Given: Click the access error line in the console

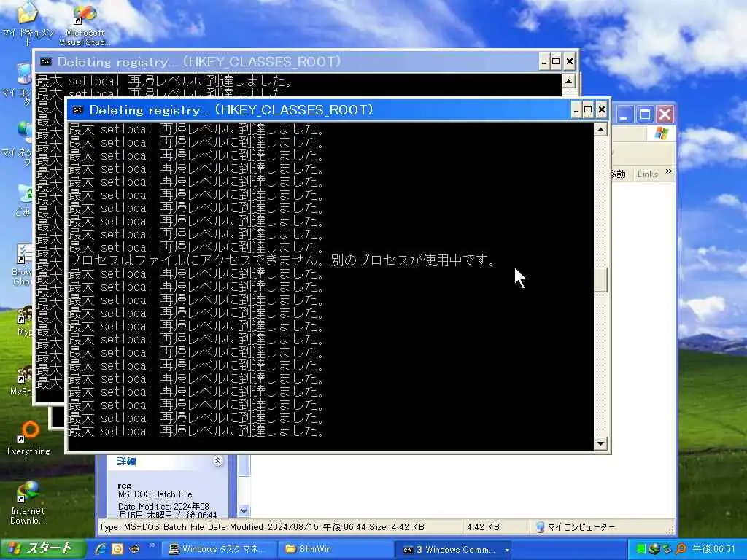Looking at the screenshot, I should click(x=282, y=260).
